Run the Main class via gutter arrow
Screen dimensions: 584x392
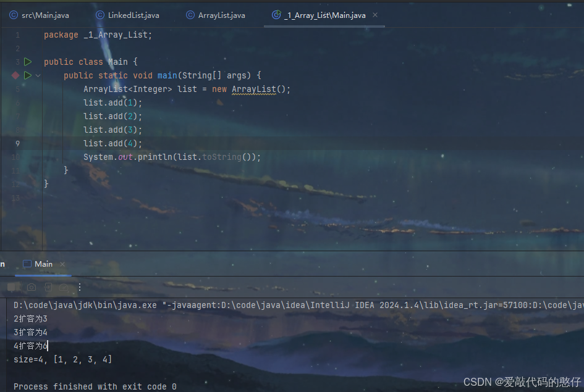pos(28,62)
